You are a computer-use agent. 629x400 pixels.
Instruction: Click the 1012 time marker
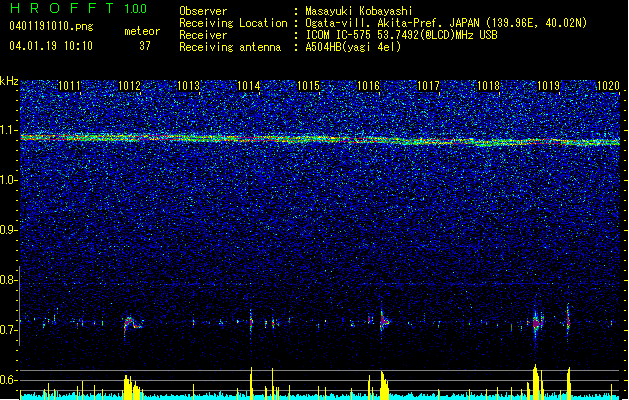130,86
